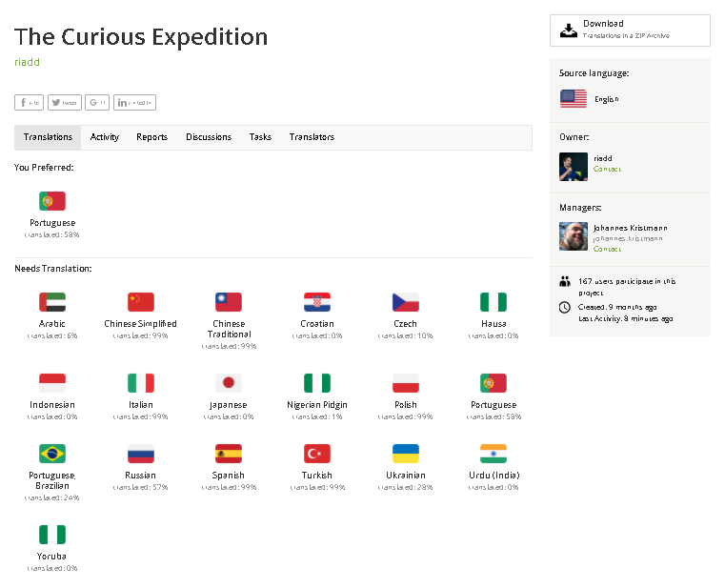725x588 pixels.
Task: Click the English source language flag
Action: coord(574,98)
